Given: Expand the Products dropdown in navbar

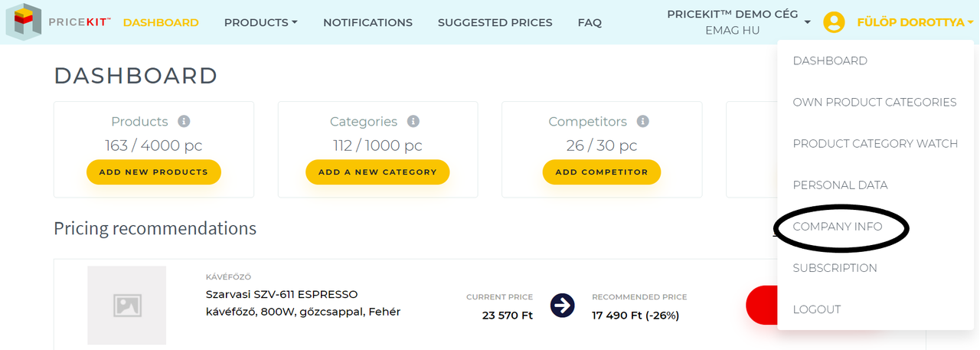Looking at the screenshot, I should 260,22.
